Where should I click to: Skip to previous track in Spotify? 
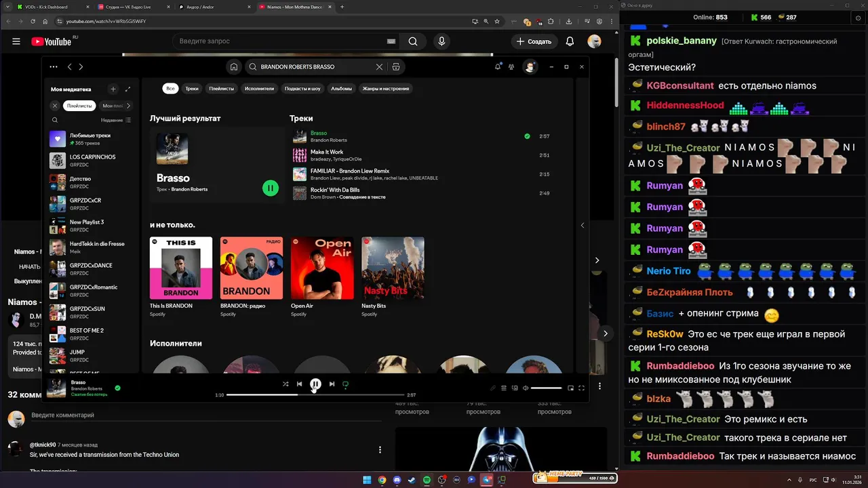tap(299, 384)
